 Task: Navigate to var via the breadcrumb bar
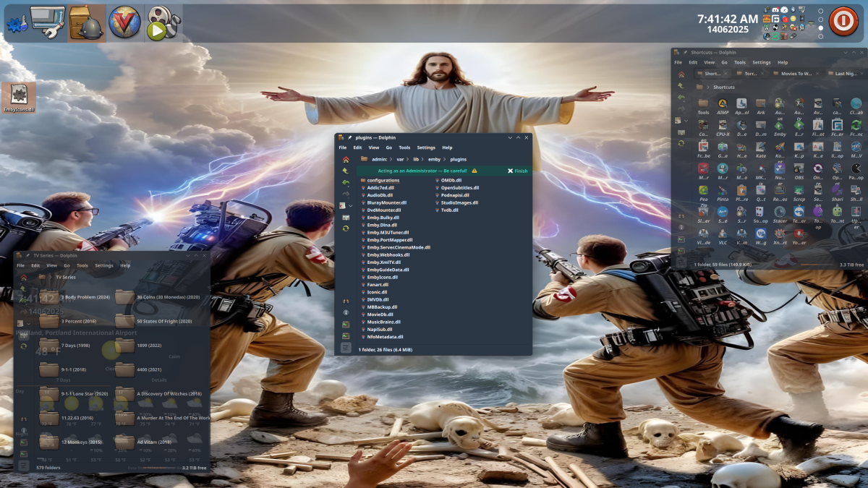pos(400,159)
